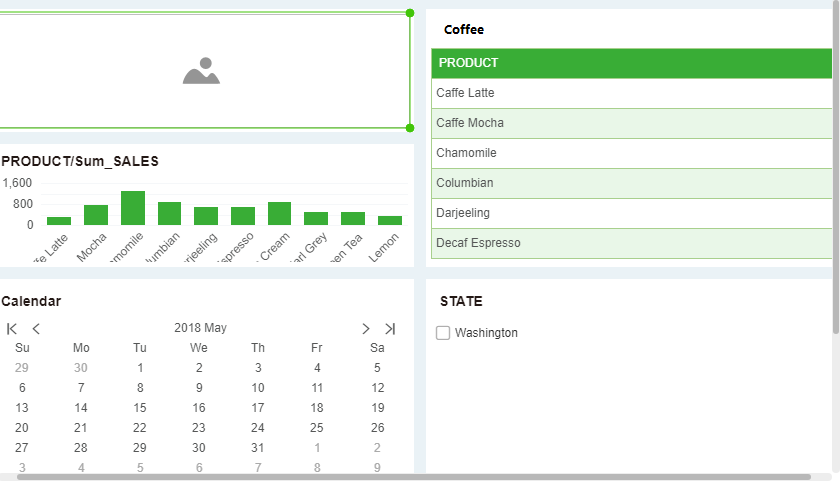Screen dimensions: 840x481
Task: Click the image placeholder icon
Action: (x=201, y=71)
